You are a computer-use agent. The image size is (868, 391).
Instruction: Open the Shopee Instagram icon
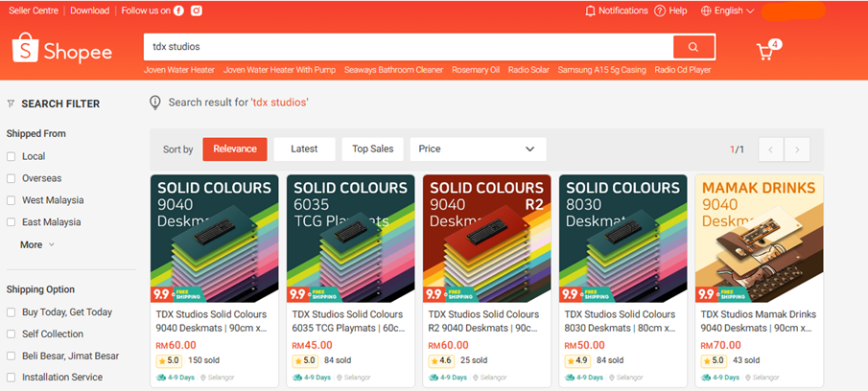coord(197,11)
